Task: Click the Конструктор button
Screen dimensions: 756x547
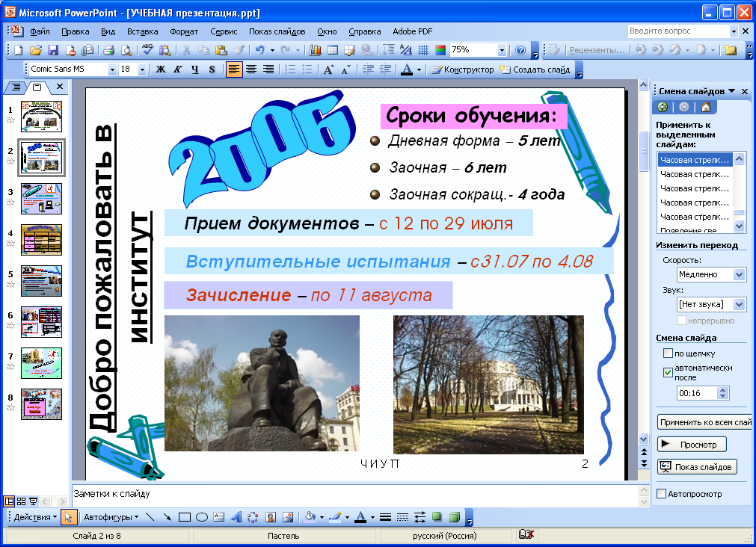Action: (x=462, y=69)
